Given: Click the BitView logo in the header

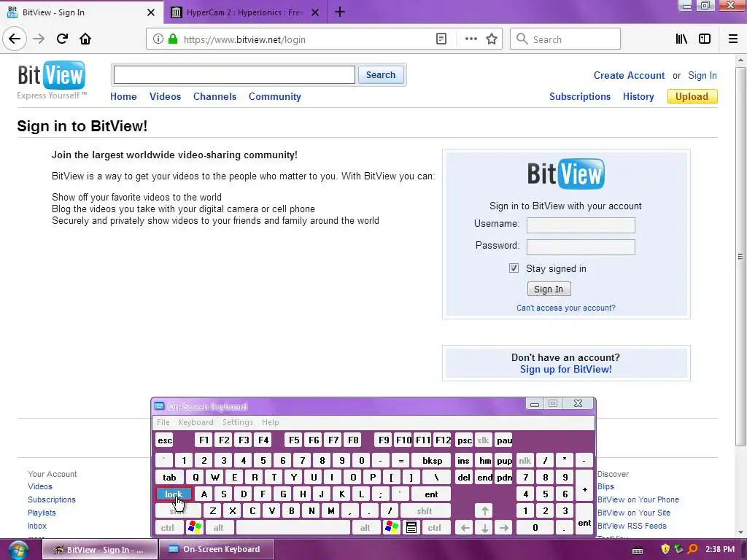Looking at the screenshot, I should (52, 75).
